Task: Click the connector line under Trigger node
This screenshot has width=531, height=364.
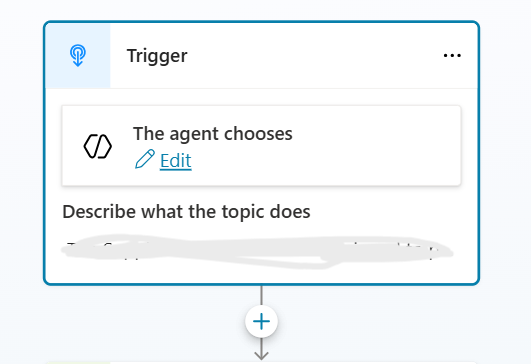Action: [261, 295]
